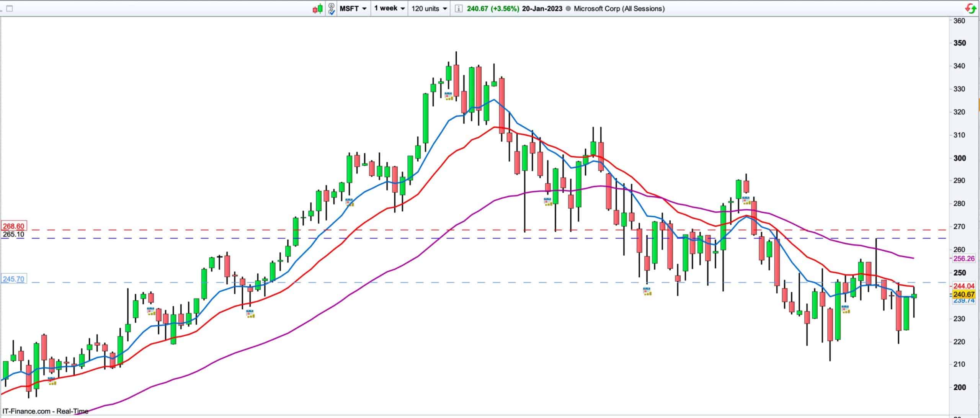Open the 1 week timeframe dropdown
Screen dimensions: 980x418
click(x=389, y=8)
